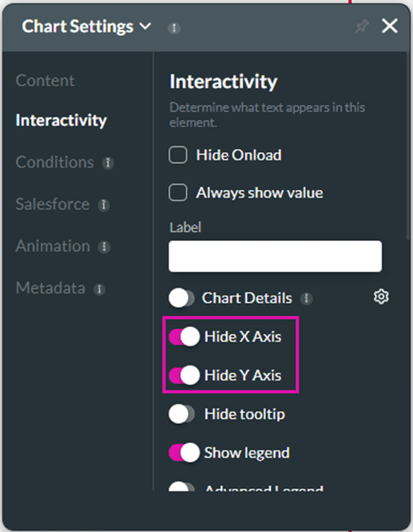Check the Always show value option
This screenshot has width=413, height=532.
pos(178,193)
